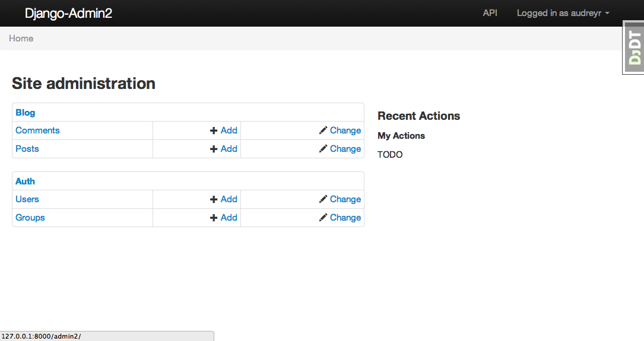
Task: Open the API menu item
Action: (x=490, y=13)
